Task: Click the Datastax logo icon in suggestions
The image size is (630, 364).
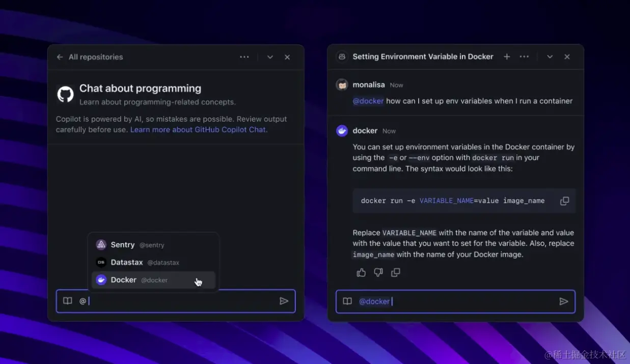Action: pos(101,263)
